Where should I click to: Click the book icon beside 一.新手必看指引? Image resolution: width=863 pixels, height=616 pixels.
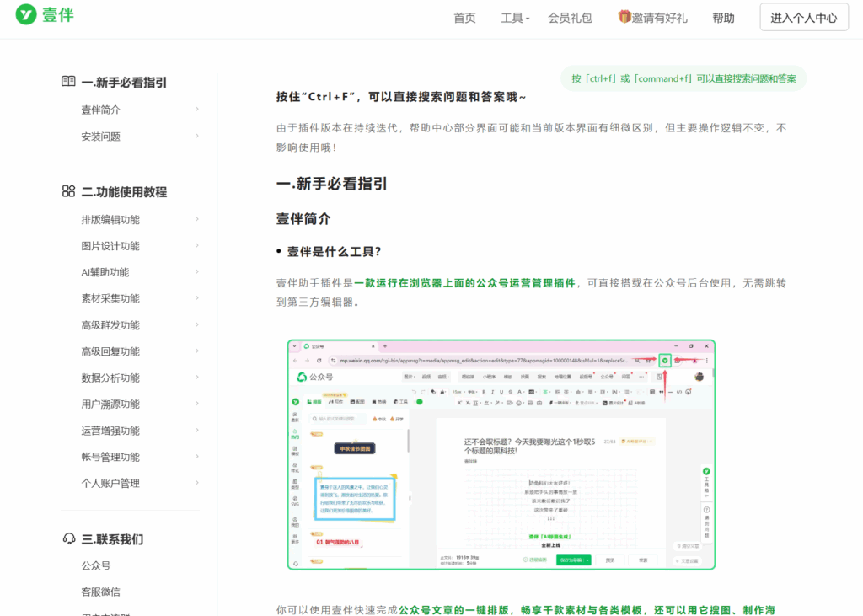[68, 82]
